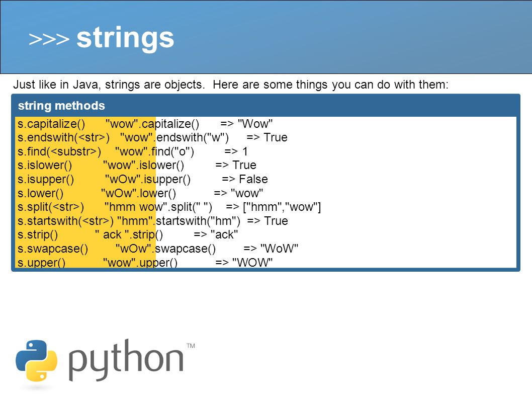This screenshot has width=532, height=399.
Task: Select the 's.swapcase()' method text
Action: [x=53, y=249]
